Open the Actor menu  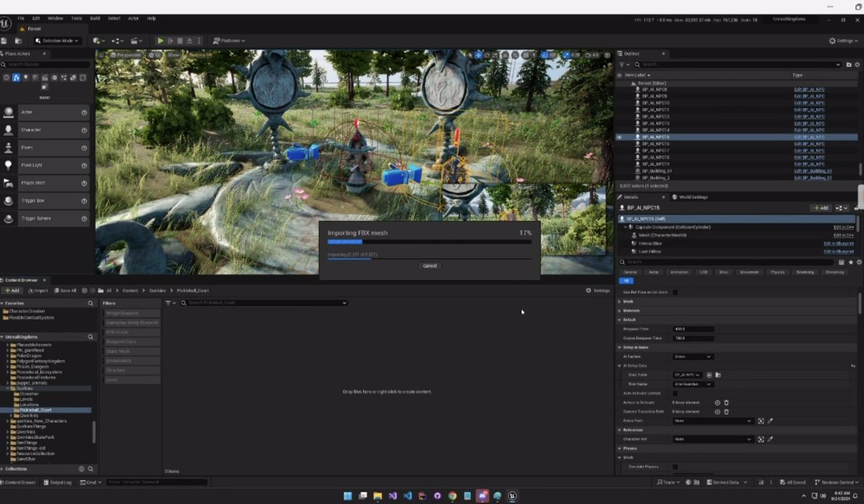pyautogui.click(x=133, y=18)
